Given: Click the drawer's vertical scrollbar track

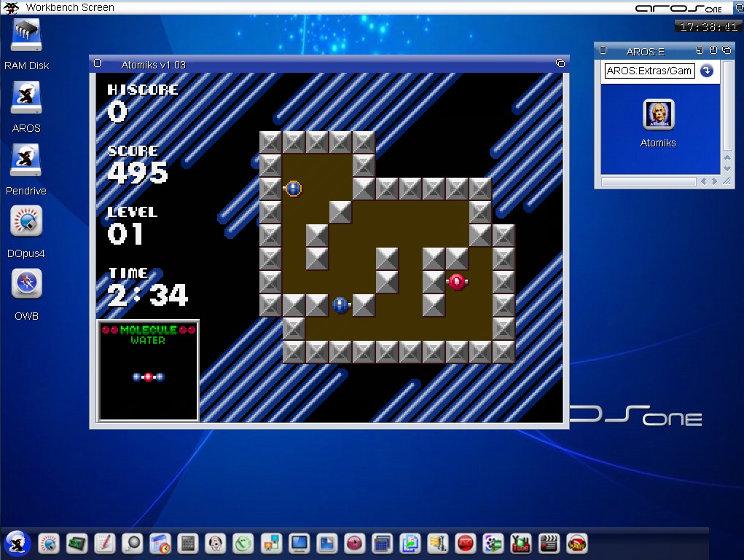Looking at the screenshot, I should [x=727, y=117].
